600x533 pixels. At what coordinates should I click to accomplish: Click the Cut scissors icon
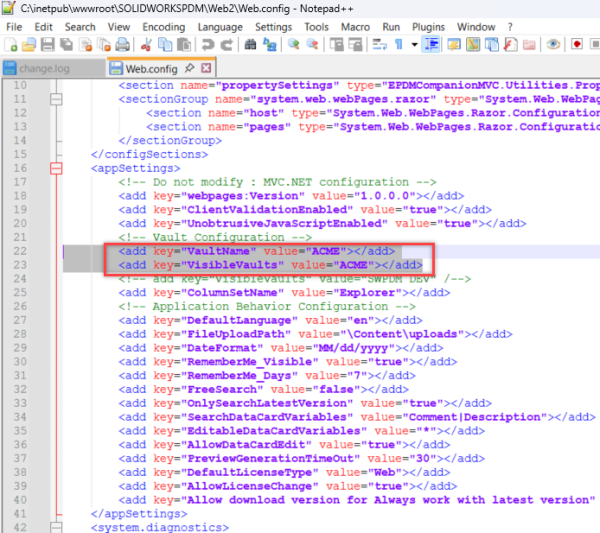coord(146,45)
